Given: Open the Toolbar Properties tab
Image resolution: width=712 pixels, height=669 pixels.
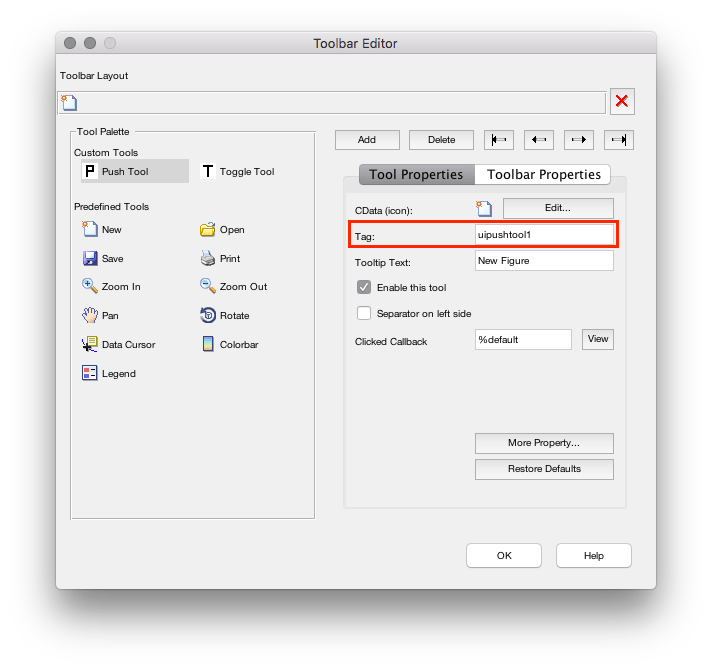Looking at the screenshot, I should pos(543,174).
